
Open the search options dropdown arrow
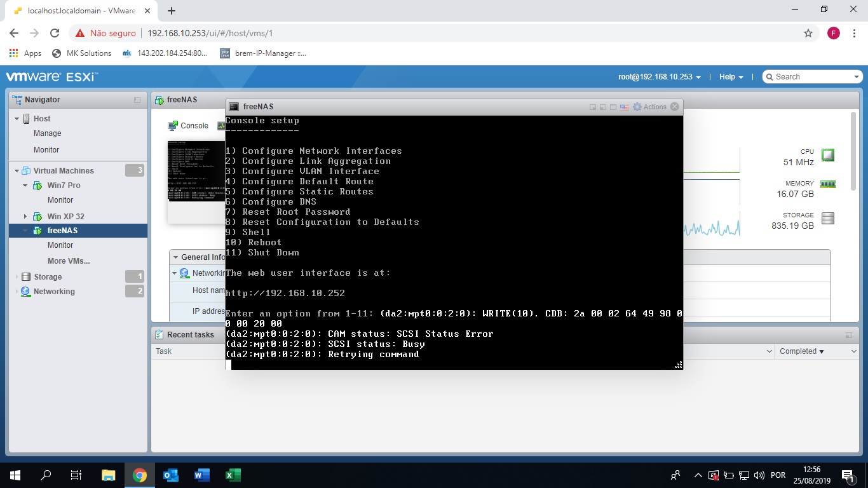[857, 77]
